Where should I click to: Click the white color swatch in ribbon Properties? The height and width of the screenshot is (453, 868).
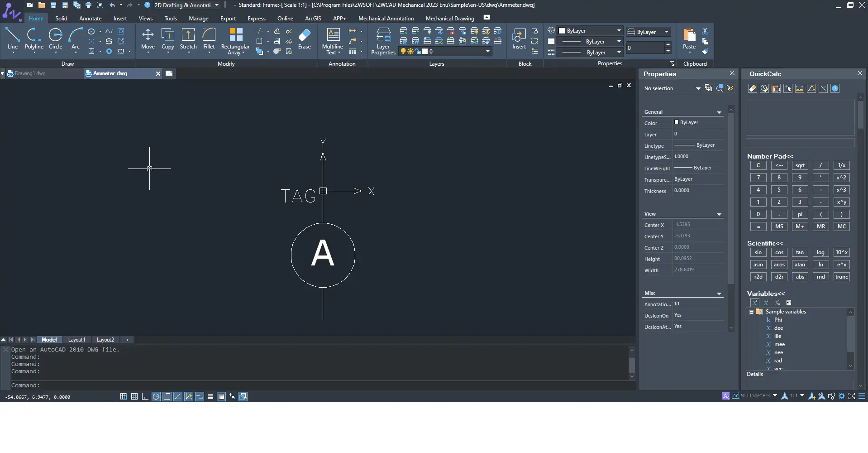pyautogui.click(x=562, y=31)
